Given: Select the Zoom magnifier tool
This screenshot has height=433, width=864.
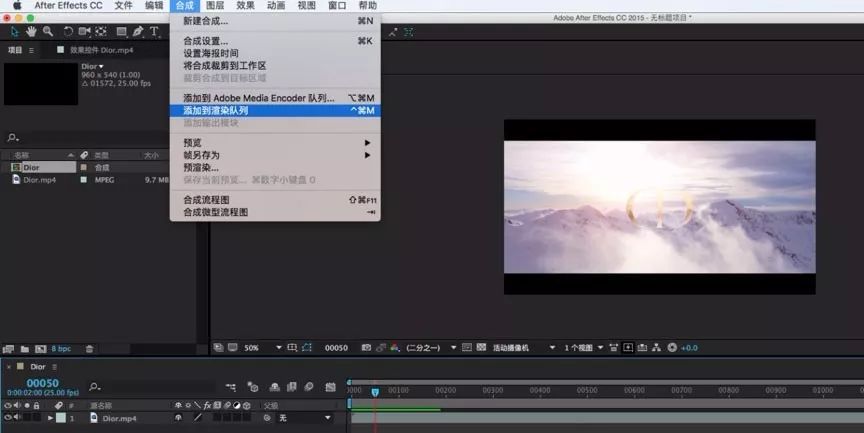Looking at the screenshot, I should [47, 32].
